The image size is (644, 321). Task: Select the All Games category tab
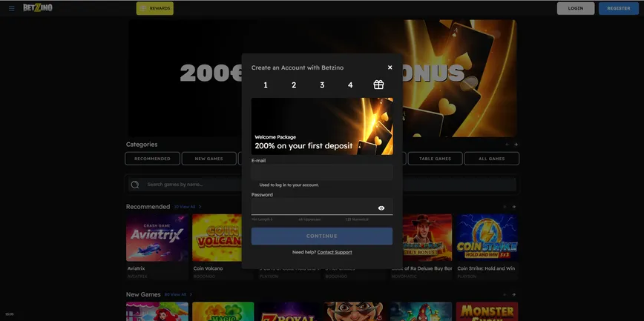pos(491,159)
